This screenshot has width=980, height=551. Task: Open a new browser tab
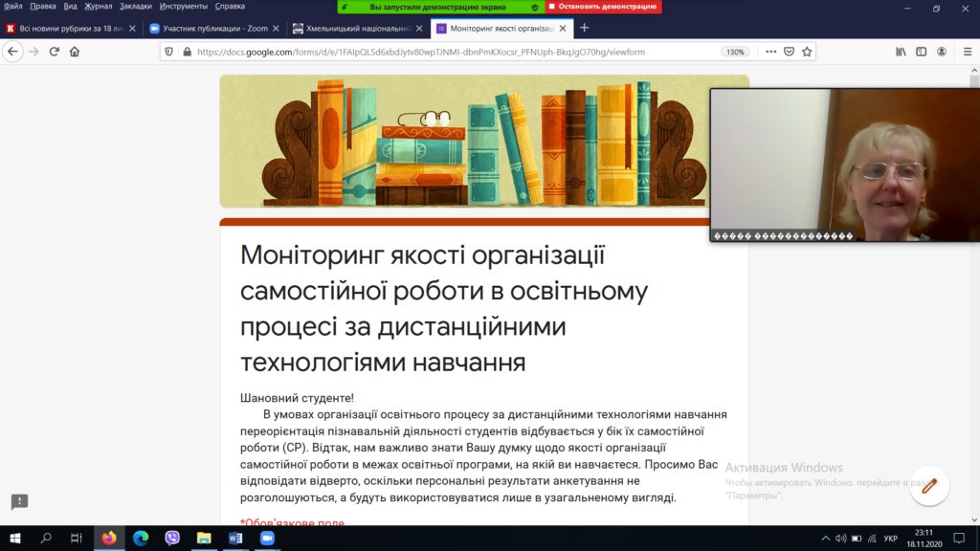point(585,28)
